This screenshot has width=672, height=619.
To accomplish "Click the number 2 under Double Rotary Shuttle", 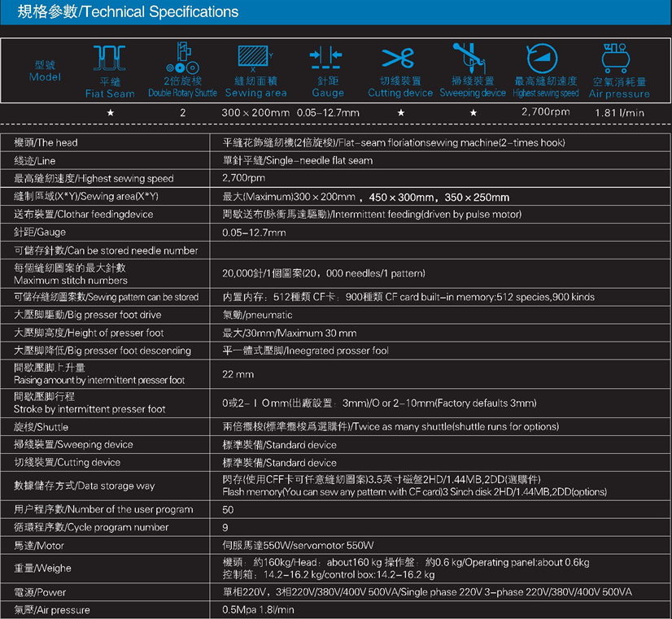I will click(183, 113).
